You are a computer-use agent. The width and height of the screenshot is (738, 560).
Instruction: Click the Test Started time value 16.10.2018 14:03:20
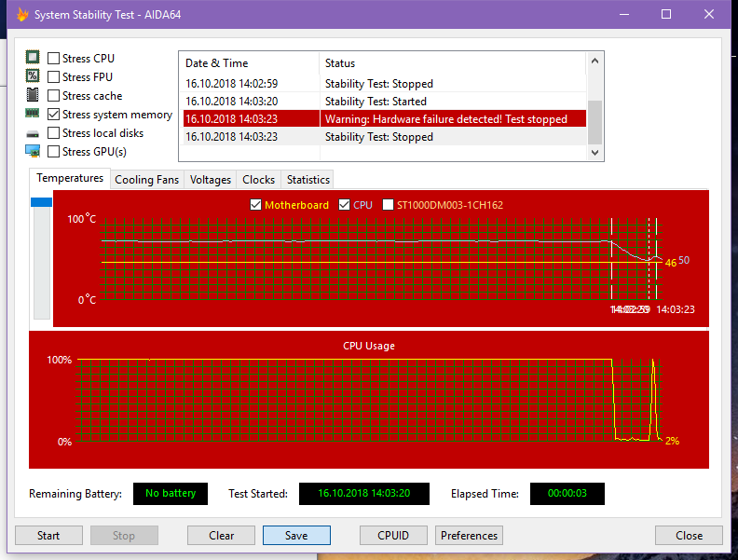[x=364, y=494]
